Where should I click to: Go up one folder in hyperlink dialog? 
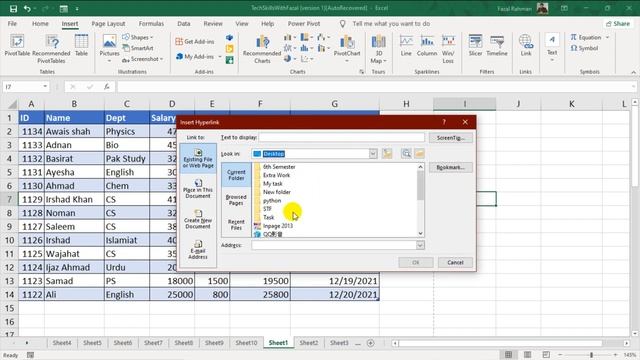point(387,153)
